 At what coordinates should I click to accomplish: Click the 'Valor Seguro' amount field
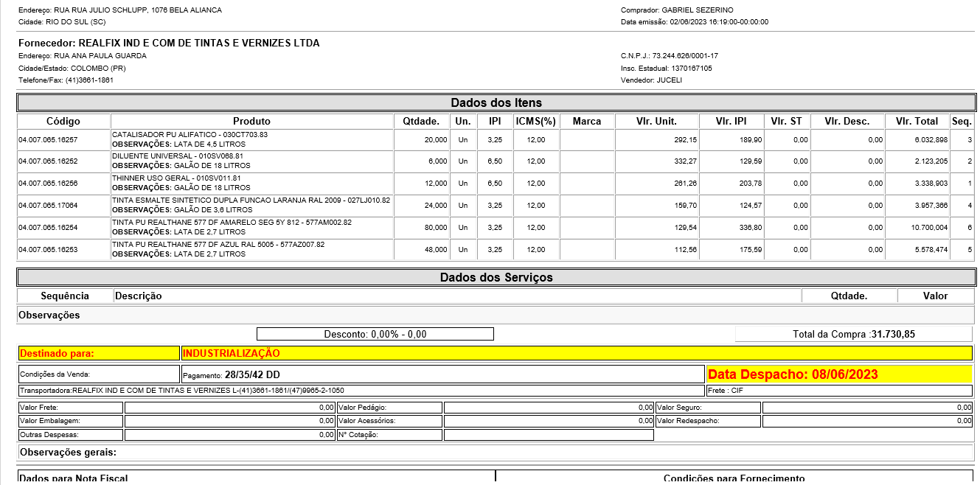pyautogui.click(x=867, y=407)
